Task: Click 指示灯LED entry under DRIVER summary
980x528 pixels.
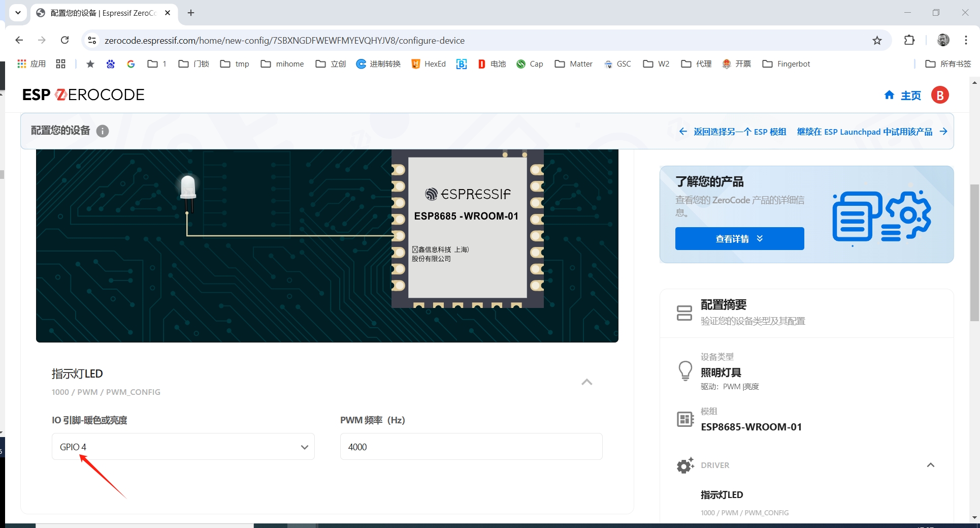Action: (x=722, y=494)
